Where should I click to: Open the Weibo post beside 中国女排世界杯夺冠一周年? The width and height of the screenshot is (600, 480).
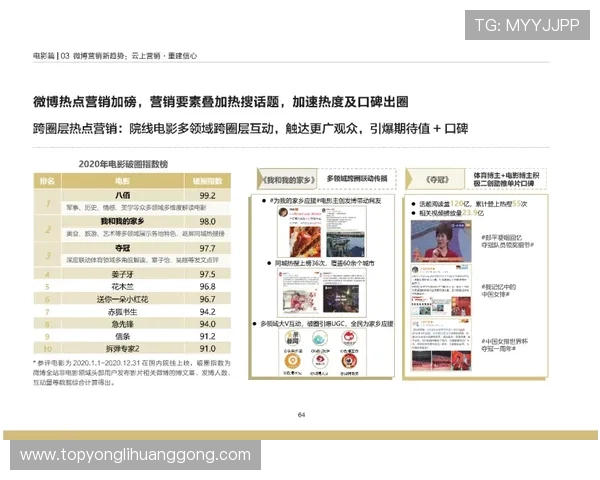pyautogui.click(x=441, y=345)
